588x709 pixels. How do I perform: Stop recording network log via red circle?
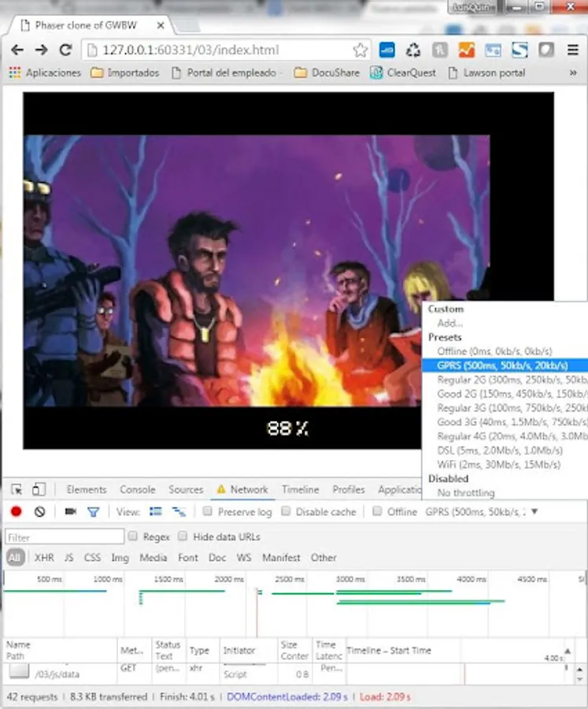pyautogui.click(x=17, y=511)
